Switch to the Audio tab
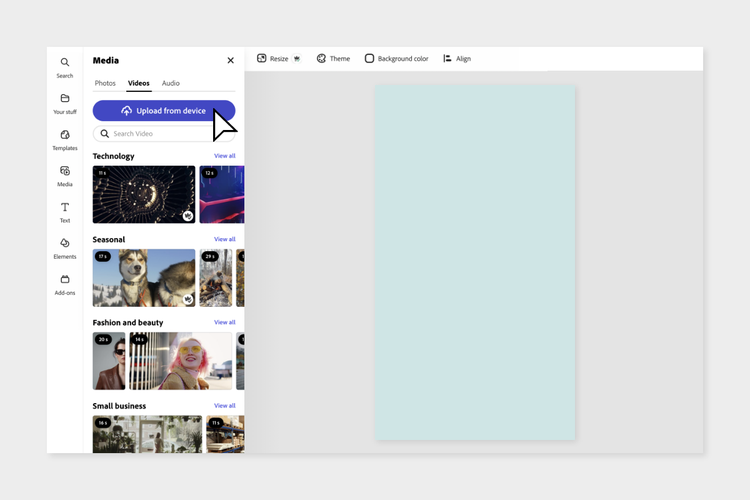This screenshot has width=750, height=500. (x=171, y=83)
